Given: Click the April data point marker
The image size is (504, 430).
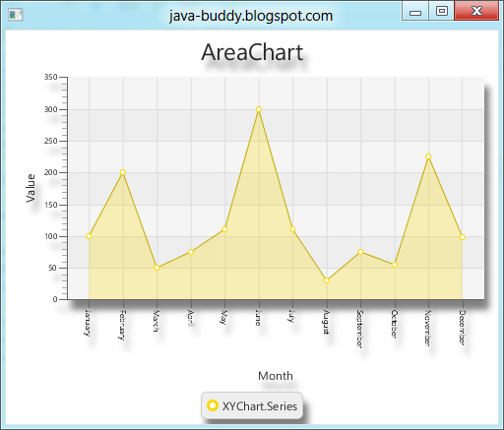Looking at the screenshot, I should click(191, 252).
